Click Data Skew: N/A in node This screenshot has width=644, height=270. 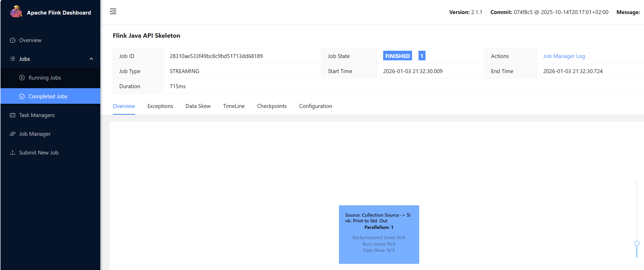pos(379,250)
